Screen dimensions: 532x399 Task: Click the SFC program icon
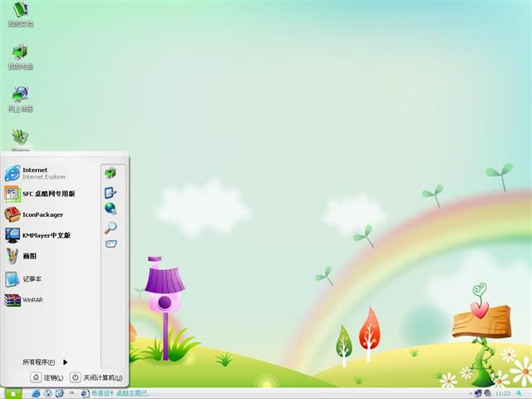pyautogui.click(x=12, y=194)
